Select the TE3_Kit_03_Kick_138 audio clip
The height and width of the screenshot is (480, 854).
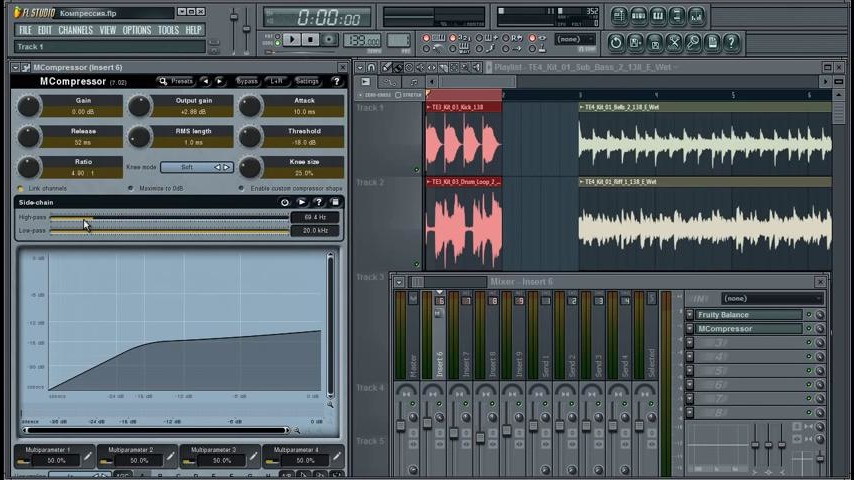point(463,139)
